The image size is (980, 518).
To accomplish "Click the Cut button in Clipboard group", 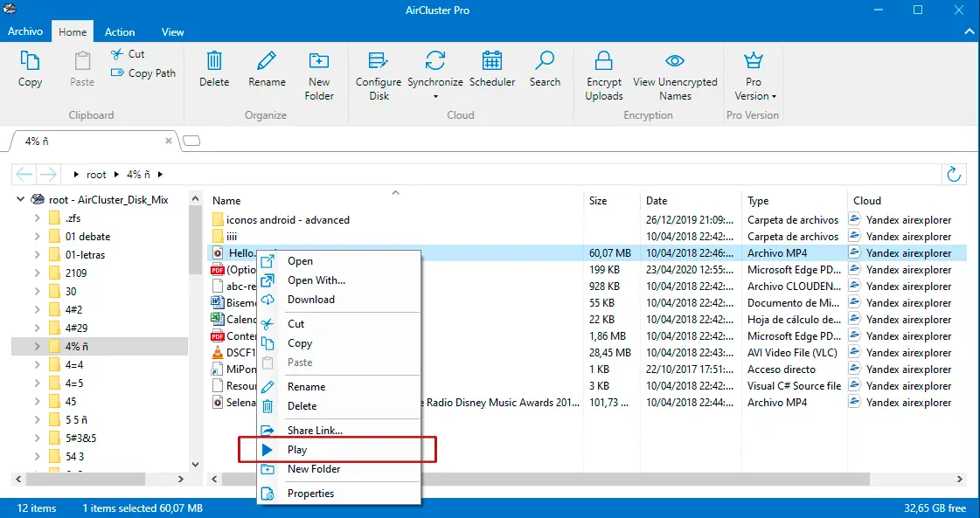I will pyautogui.click(x=129, y=54).
